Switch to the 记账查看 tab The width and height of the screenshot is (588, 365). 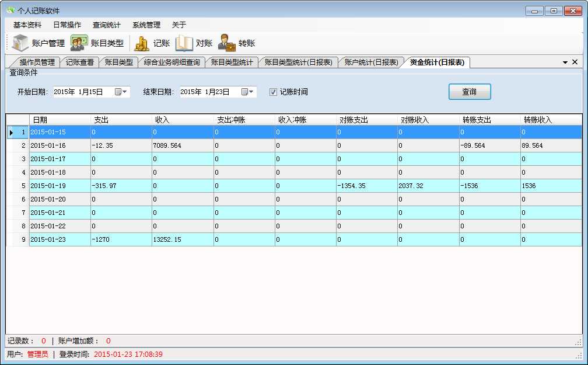click(x=80, y=62)
